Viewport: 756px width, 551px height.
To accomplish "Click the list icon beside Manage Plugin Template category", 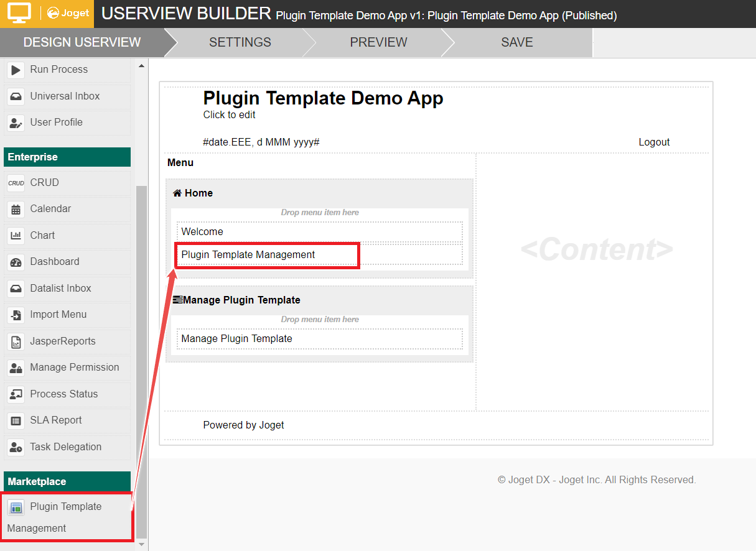I will (x=177, y=300).
